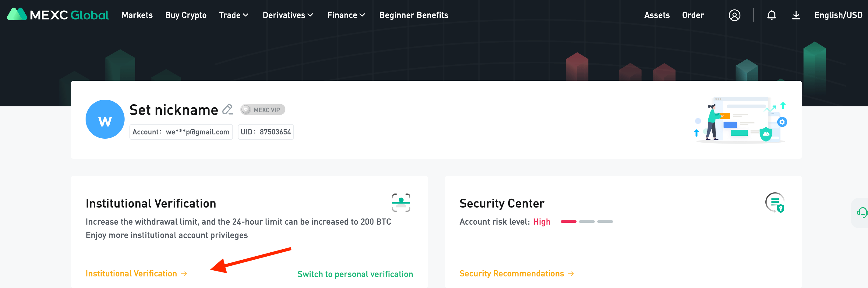Click the blue W avatar
This screenshot has width=868, height=288.
tap(105, 119)
